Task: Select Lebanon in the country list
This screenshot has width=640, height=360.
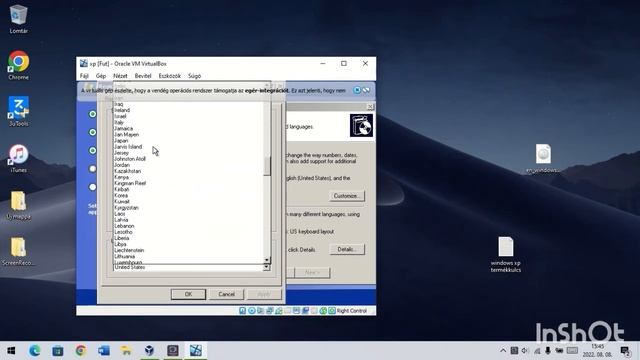Action: click(x=124, y=226)
